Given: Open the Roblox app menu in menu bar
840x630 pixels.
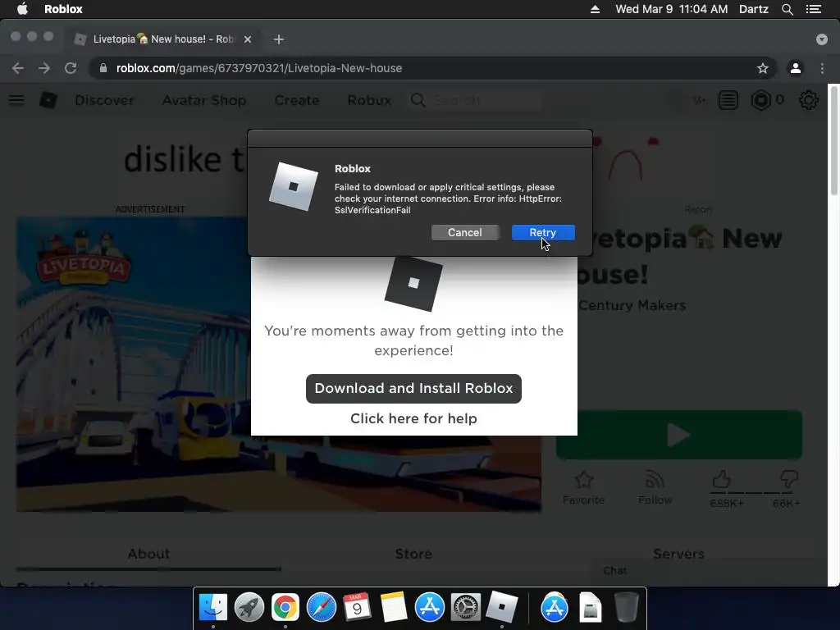Looking at the screenshot, I should pos(63,9).
